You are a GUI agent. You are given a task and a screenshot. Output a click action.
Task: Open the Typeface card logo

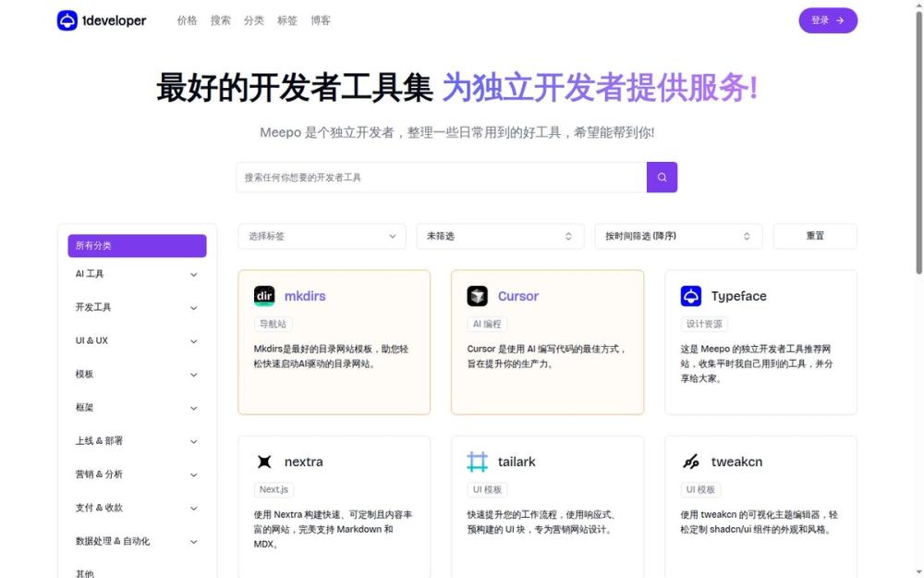coord(690,296)
